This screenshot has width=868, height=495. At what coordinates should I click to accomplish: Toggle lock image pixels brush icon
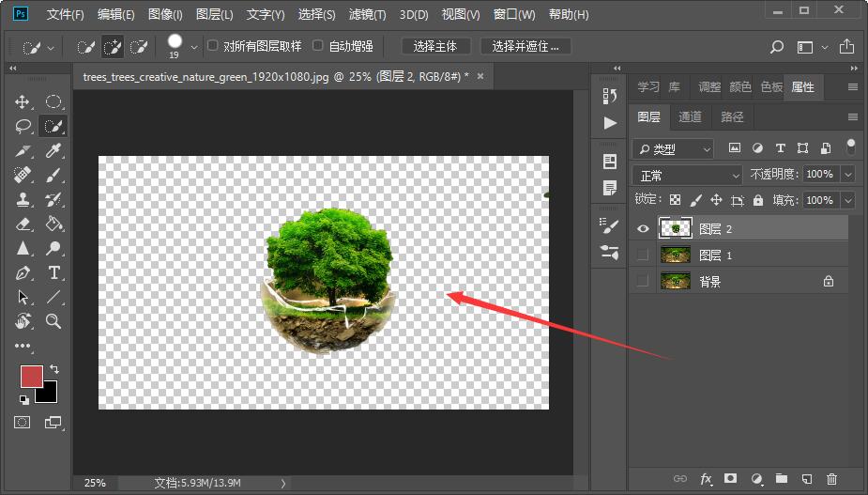696,200
